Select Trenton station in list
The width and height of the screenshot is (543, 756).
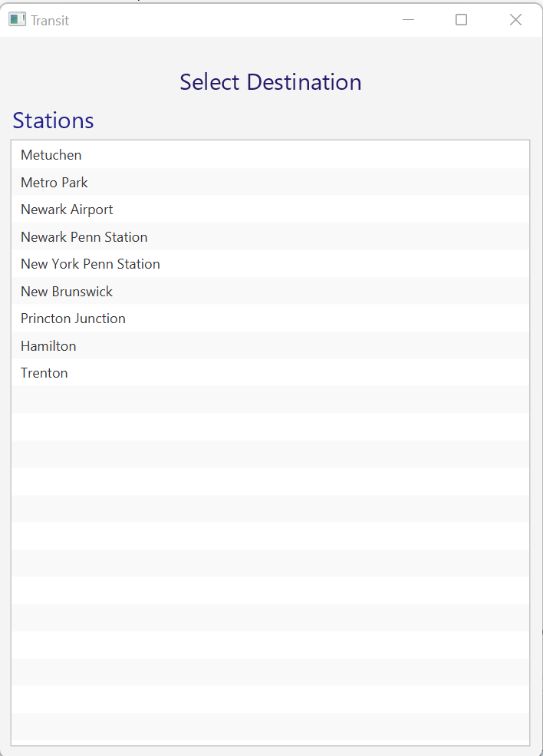[270, 373]
